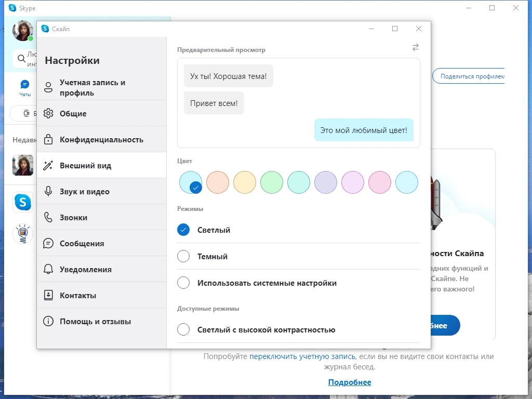Pick the teal mint color swatch
Viewport: 532px width, 399px height.
click(x=299, y=182)
